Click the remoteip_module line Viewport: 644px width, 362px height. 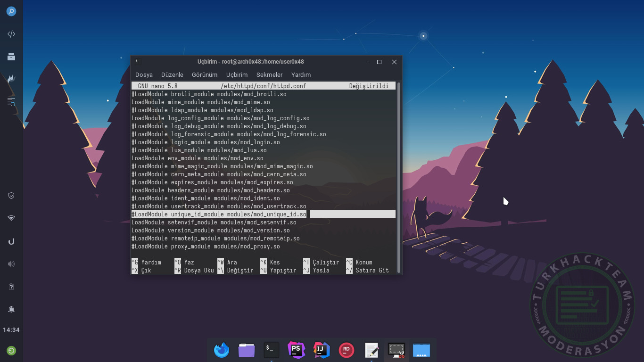(x=215, y=238)
